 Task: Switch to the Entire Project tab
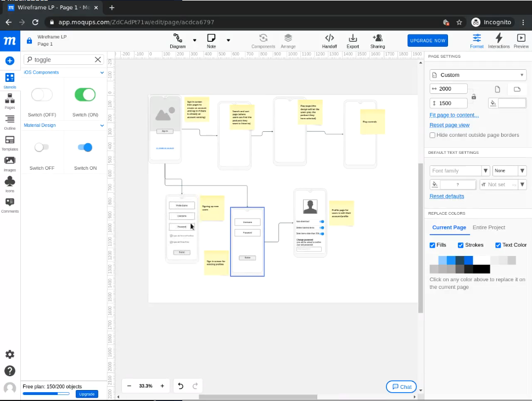(x=489, y=227)
